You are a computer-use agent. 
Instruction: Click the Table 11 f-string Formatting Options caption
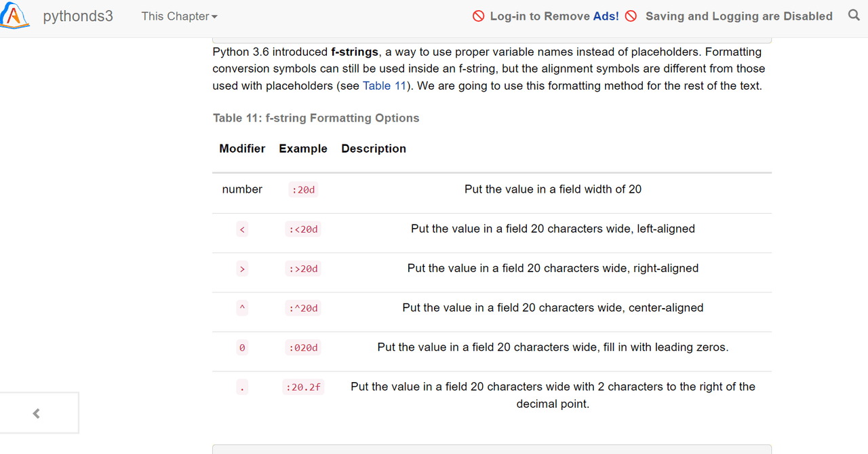pyautogui.click(x=316, y=118)
